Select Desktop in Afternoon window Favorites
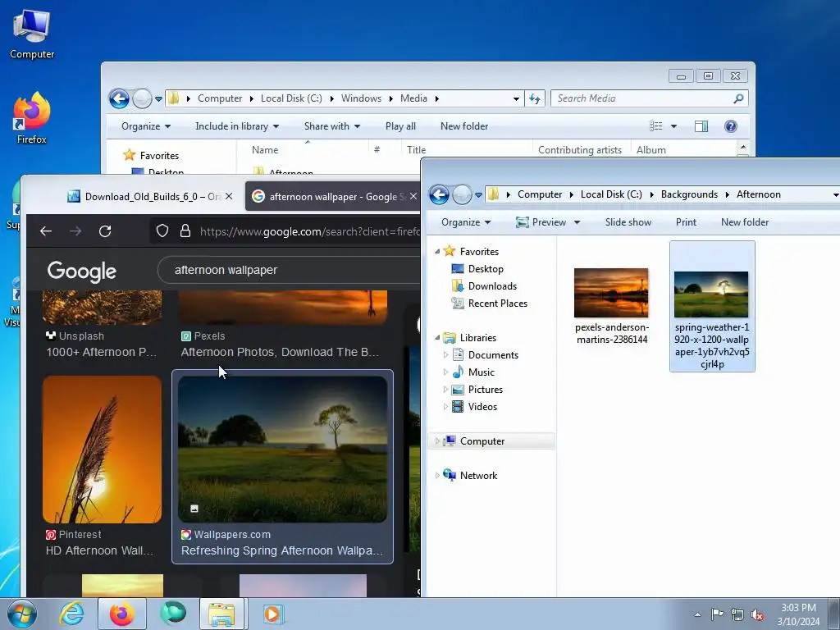Image resolution: width=840 pixels, height=630 pixels. point(486,269)
